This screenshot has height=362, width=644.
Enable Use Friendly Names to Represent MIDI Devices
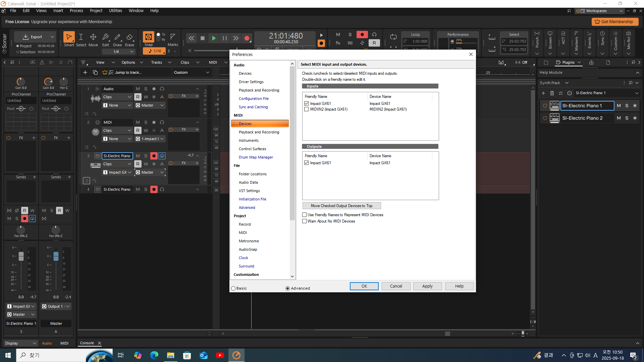305,215
